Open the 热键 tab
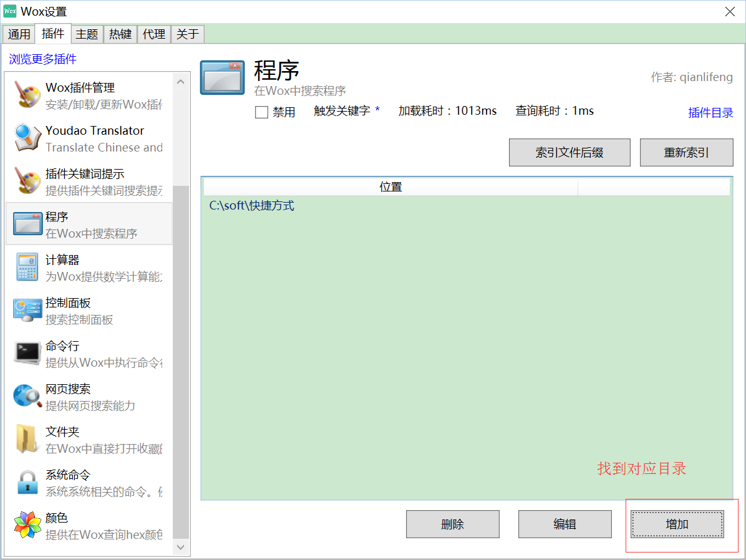This screenshot has width=746, height=560. pyautogui.click(x=120, y=34)
